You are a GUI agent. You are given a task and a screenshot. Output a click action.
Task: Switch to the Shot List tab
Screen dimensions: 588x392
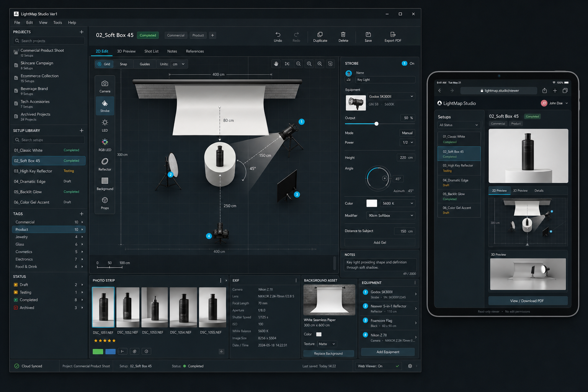pyautogui.click(x=151, y=51)
